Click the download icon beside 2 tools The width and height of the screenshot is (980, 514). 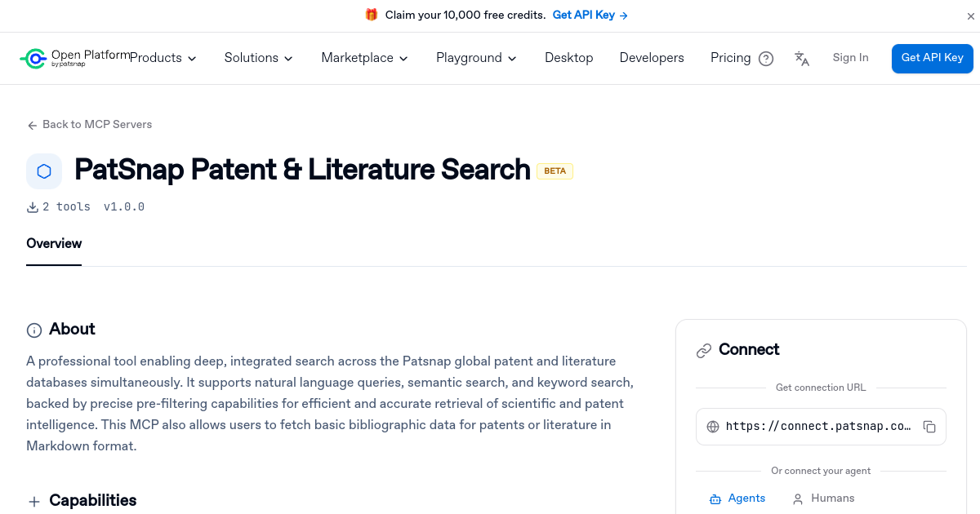pyautogui.click(x=33, y=207)
